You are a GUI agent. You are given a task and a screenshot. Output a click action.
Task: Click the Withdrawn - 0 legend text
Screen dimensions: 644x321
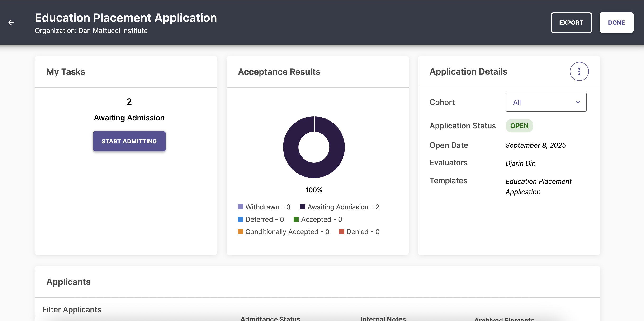[268, 207]
